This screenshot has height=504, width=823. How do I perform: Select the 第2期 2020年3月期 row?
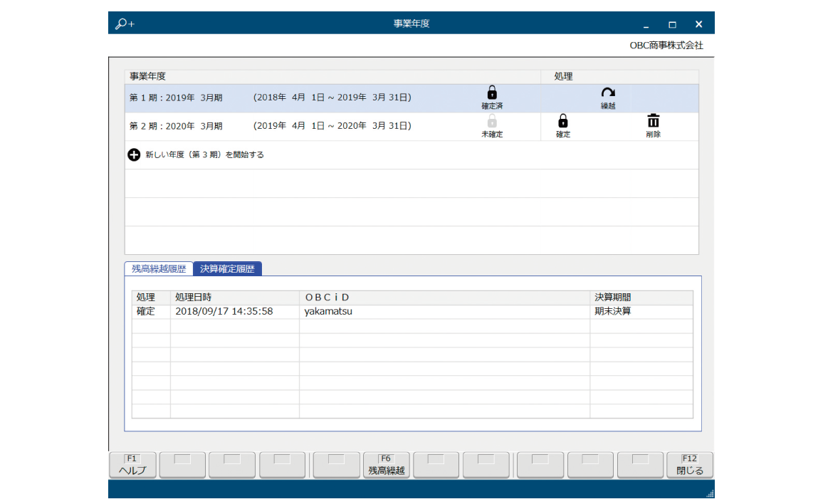[x=285, y=127]
